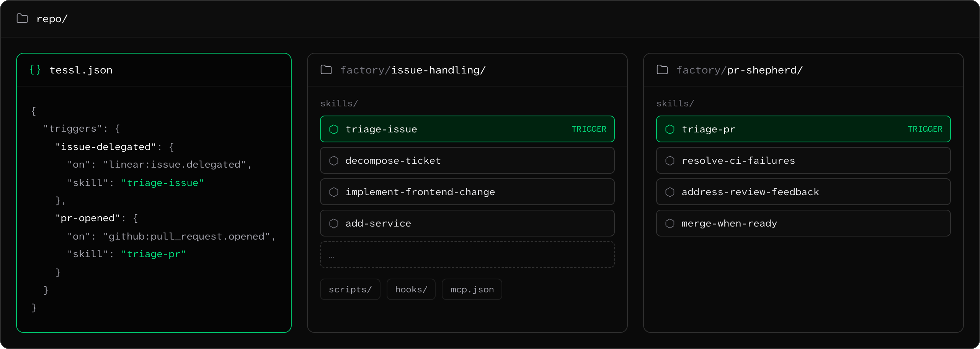Viewport: 980px width, 349px height.
Task: Click the hexagon icon next to resolve-ci-failures
Action: (670, 161)
